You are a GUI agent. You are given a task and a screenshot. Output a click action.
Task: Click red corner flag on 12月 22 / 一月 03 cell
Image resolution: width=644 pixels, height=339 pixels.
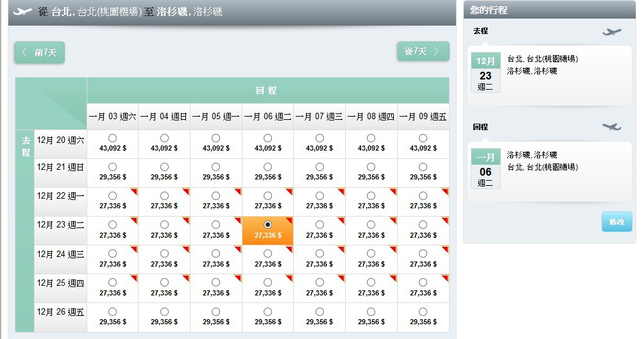click(x=134, y=191)
